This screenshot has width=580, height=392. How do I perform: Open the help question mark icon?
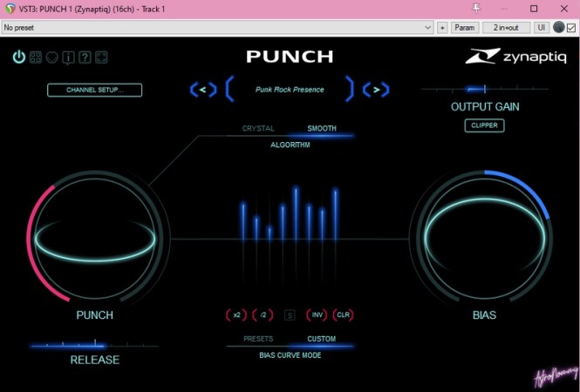click(85, 57)
